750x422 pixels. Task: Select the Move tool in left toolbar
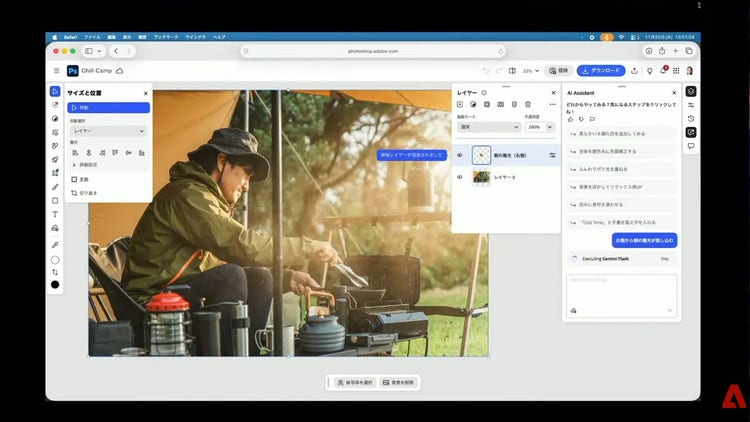tap(55, 91)
